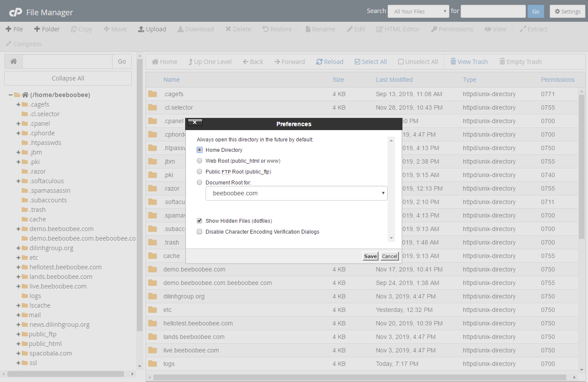Screen dimensions: 588x382
Task: Click Empty Trash
Action: (x=521, y=62)
